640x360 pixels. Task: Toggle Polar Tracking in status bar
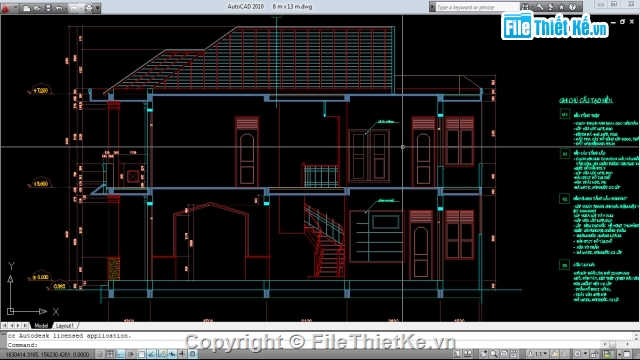pyautogui.click(x=131, y=355)
